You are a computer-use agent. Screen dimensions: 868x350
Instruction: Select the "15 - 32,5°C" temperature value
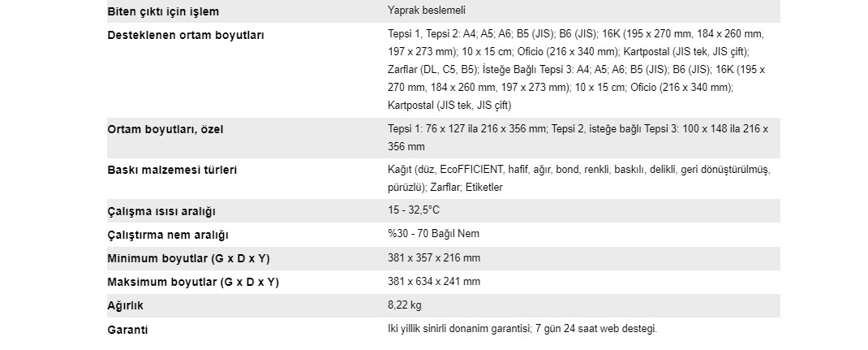tap(414, 211)
